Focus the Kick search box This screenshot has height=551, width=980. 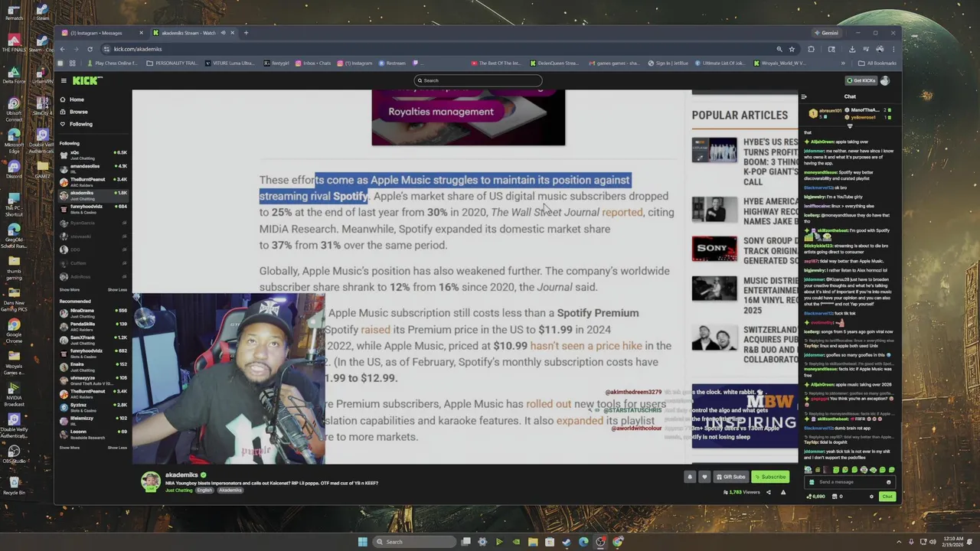click(478, 80)
